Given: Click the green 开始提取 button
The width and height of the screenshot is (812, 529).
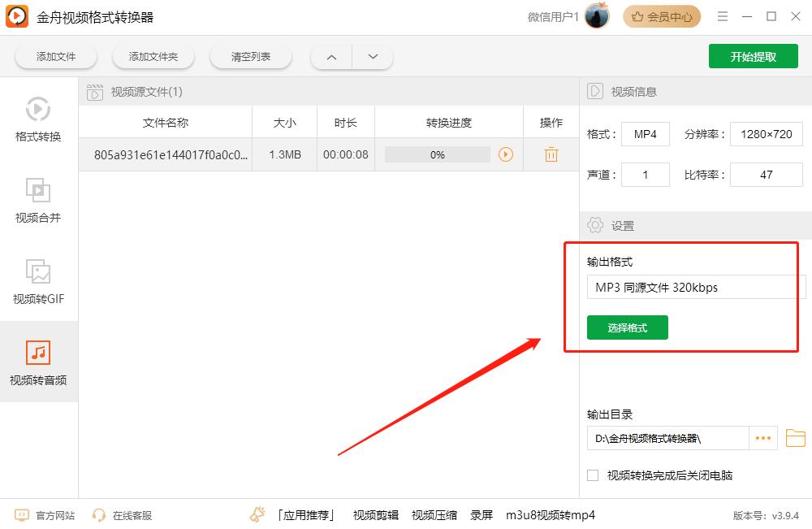Looking at the screenshot, I should (x=753, y=56).
